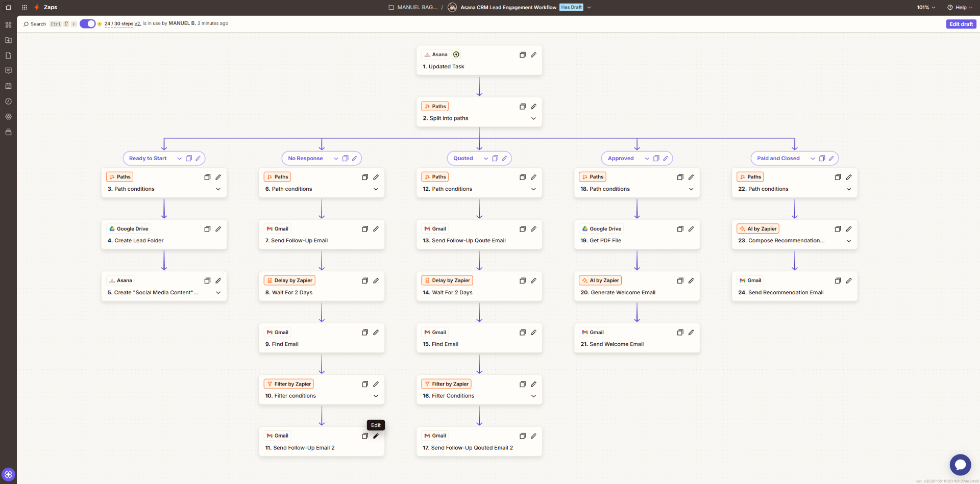Select step 12. Path conditions
This screenshot has width=980, height=484.
479,183
